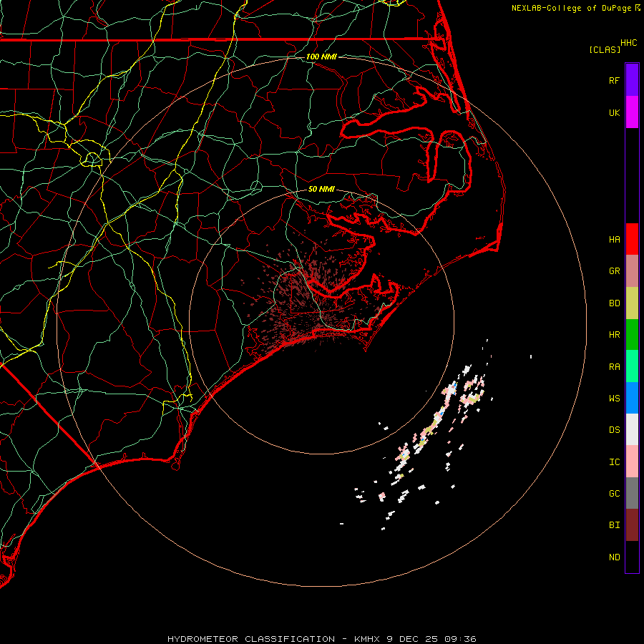
Task: Click the BI legend label
Action: (x=614, y=525)
